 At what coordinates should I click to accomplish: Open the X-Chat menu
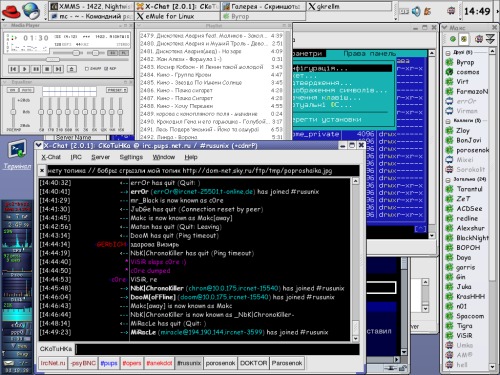pyautogui.click(x=51, y=157)
